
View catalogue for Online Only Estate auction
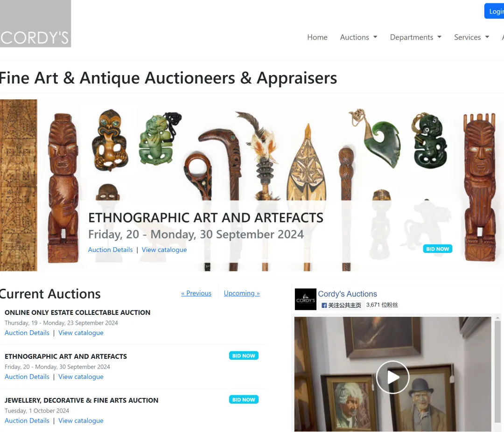[x=81, y=333]
